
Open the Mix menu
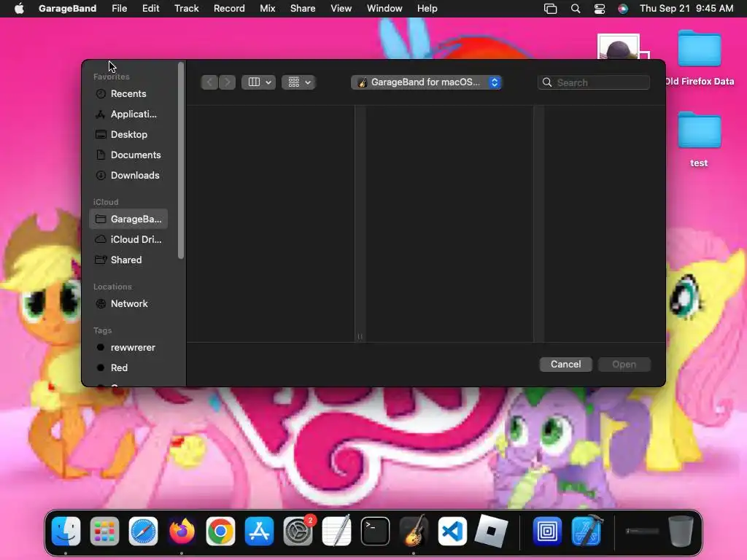point(267,9)
